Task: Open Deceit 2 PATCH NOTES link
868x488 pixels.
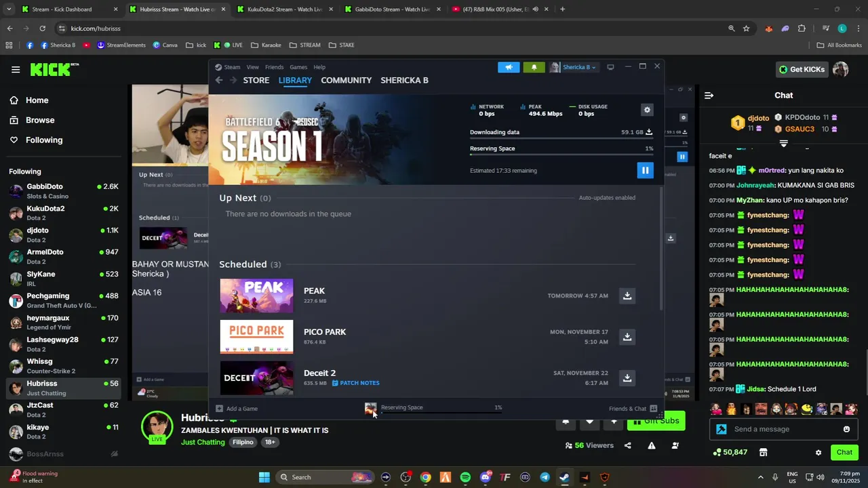Action: [355, 383]
